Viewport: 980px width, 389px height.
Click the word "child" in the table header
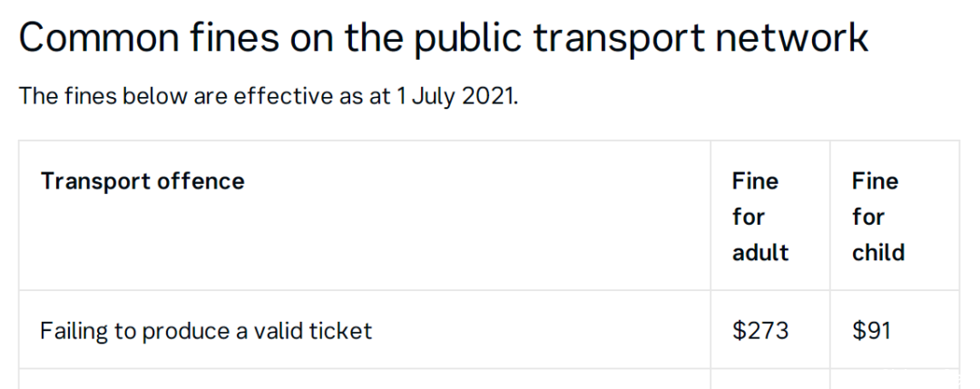(878, 253)
